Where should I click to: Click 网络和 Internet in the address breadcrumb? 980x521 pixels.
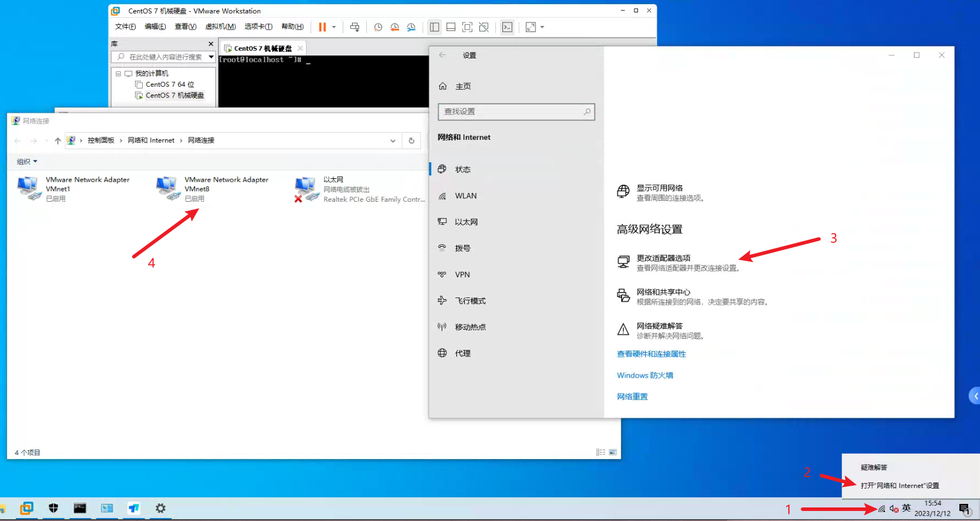click(151, 140)
